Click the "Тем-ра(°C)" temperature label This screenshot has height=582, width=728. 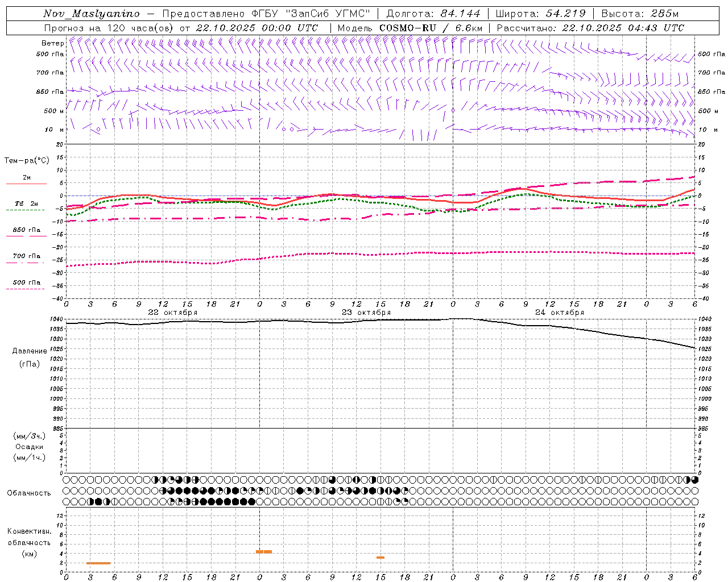coord(27,161)
